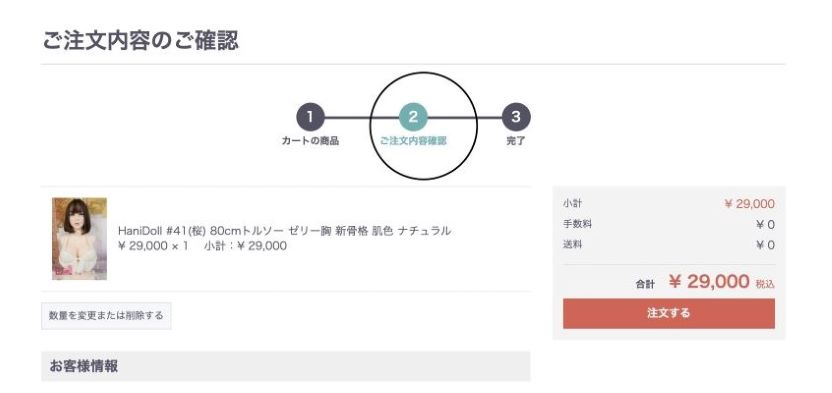
Task: Click the 小計 ¥29,000 amount in summary
Action: 749,204
